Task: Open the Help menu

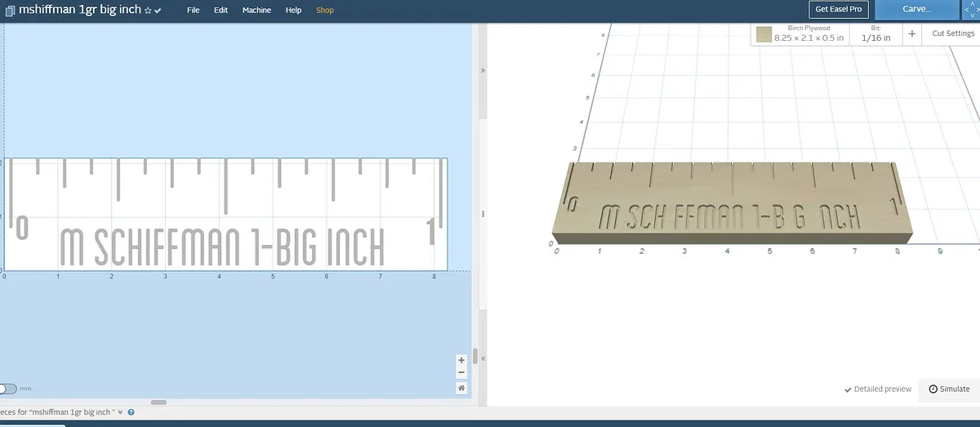Action: coord(293,10)
